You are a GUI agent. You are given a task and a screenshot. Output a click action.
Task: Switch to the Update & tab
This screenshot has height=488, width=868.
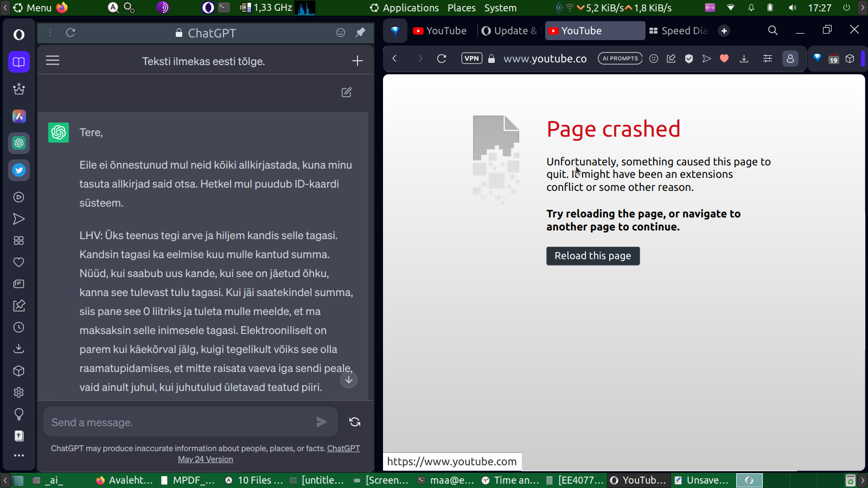509,31
